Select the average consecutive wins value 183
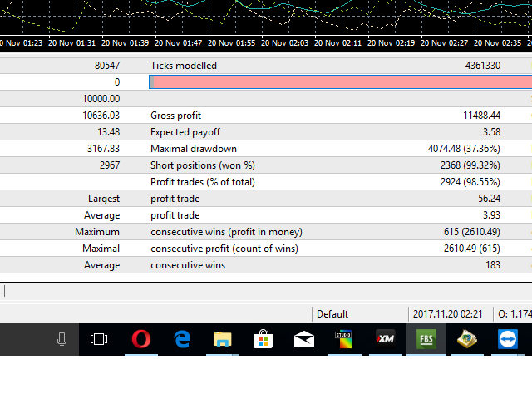 point(493,265)
